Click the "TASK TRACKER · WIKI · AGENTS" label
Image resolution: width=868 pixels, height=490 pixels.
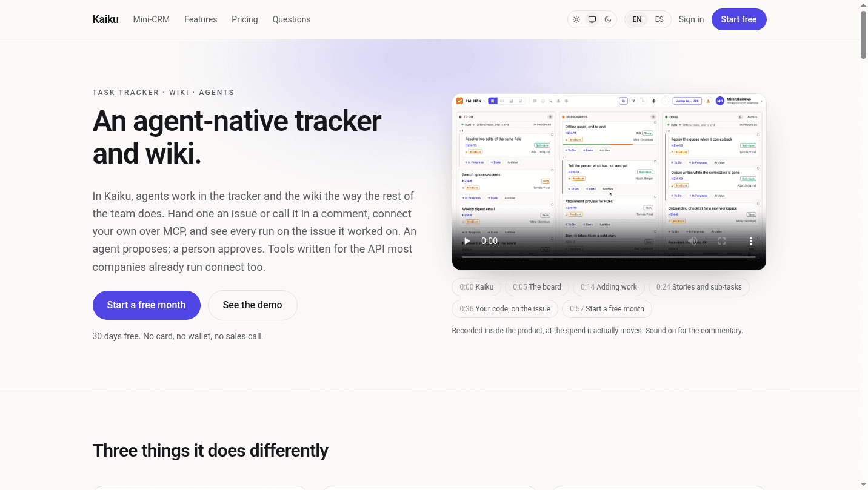point(163,93)
